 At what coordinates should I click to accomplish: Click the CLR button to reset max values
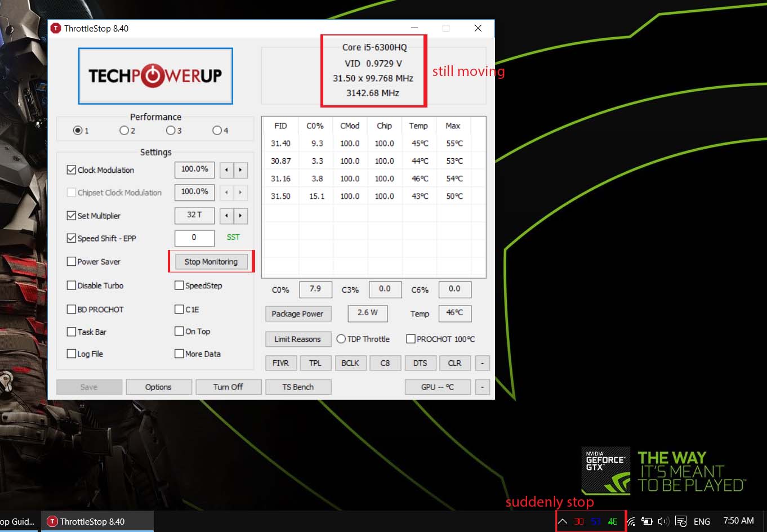pos(455,363)
